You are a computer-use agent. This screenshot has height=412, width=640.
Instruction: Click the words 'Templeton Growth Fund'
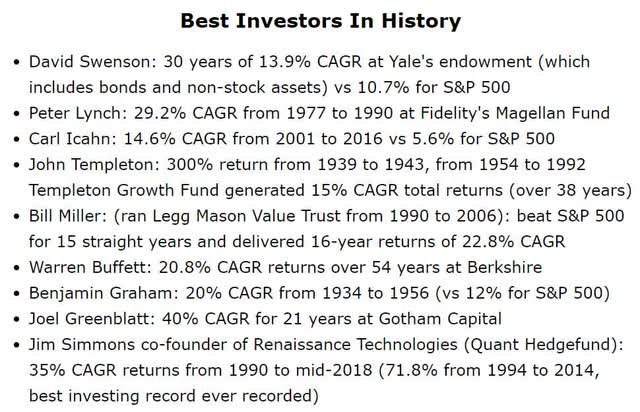coord(124,190)
